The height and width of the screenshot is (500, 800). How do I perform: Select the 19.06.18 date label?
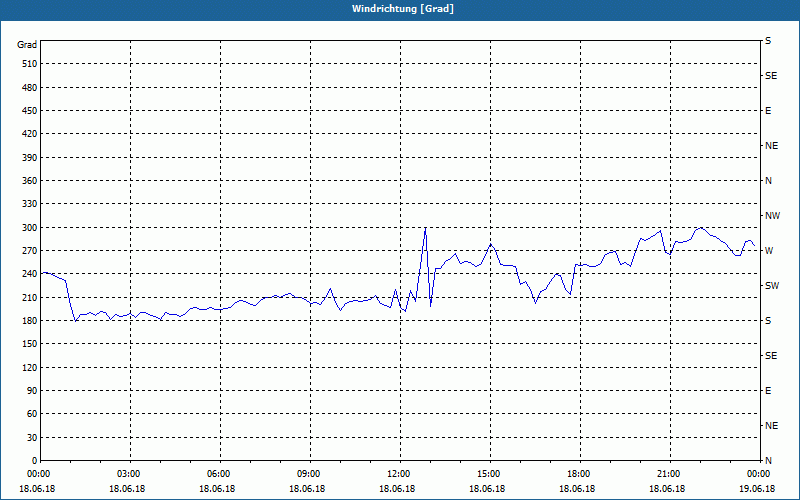757,489
